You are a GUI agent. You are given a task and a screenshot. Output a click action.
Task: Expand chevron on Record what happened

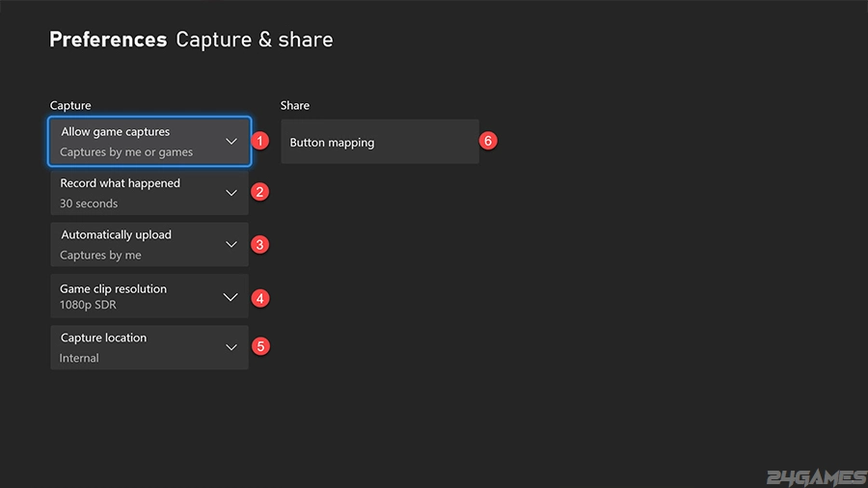coord(231,193)
